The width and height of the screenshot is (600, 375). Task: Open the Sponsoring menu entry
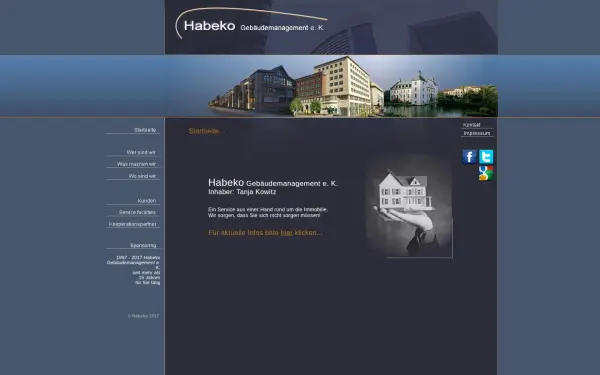[143, 245]
